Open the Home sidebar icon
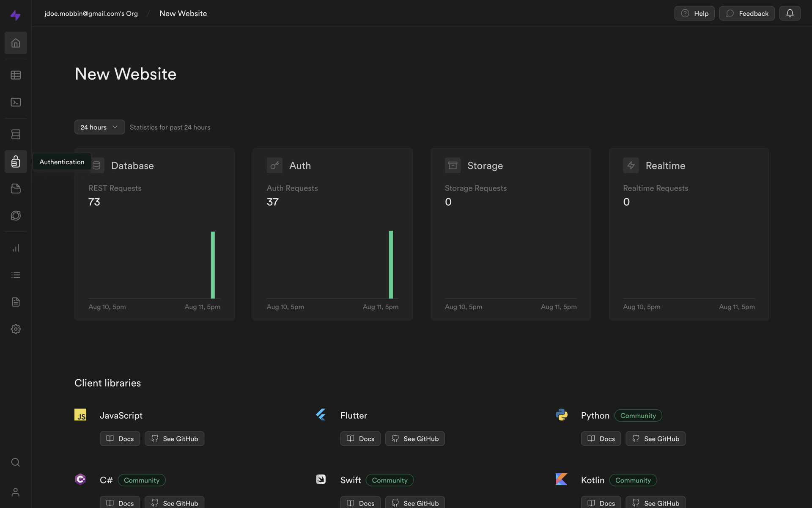The height and width of the screenshot is (508, 812). click(16, 43)
